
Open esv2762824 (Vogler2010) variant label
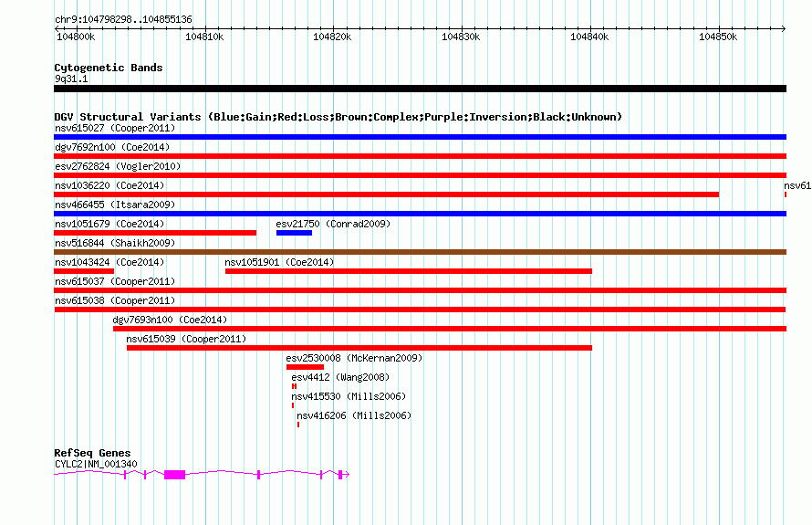pyautogui.click(x=118, y=166)
